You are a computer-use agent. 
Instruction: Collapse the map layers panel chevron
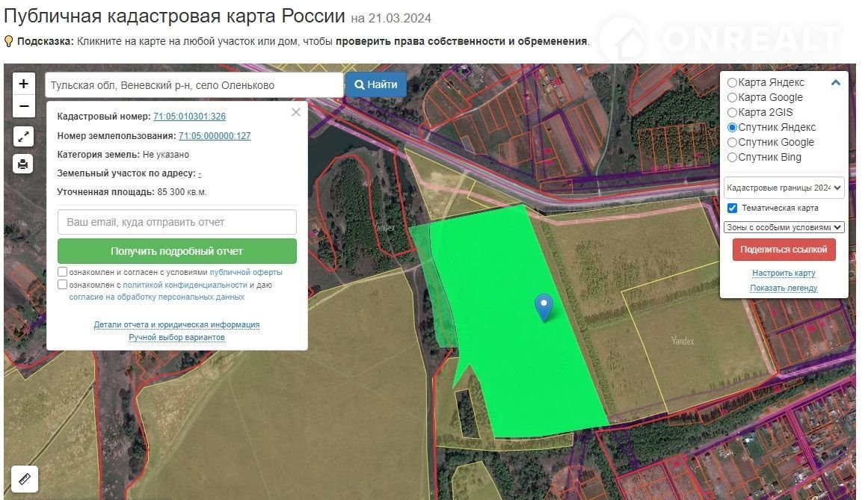tap(836, 83)
